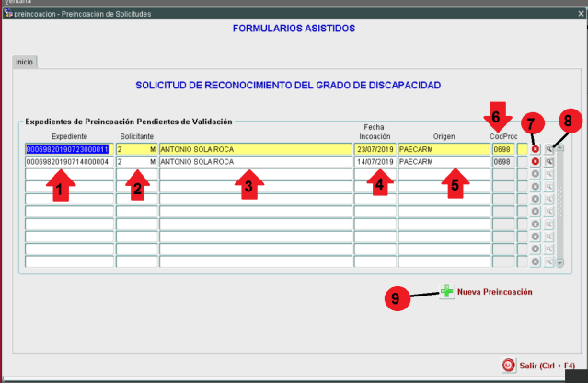Switch to the Inicio tab
Image resolution: width=588 pixels, height=383 pixels.
25,62
